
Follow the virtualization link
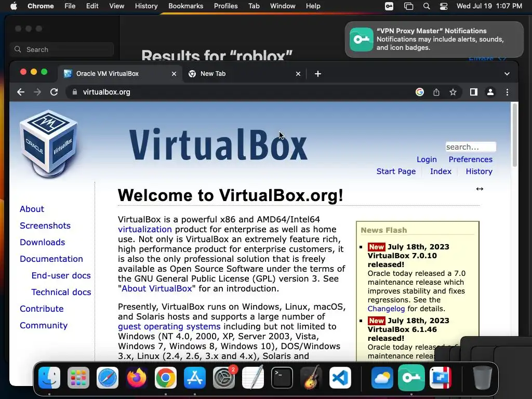tap(145, 229)
